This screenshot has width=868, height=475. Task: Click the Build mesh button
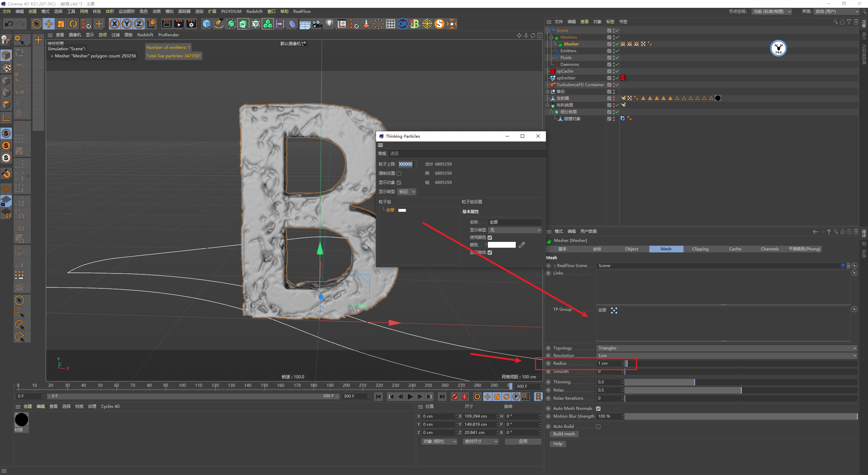pyautogui.click(x=564, y=434)
